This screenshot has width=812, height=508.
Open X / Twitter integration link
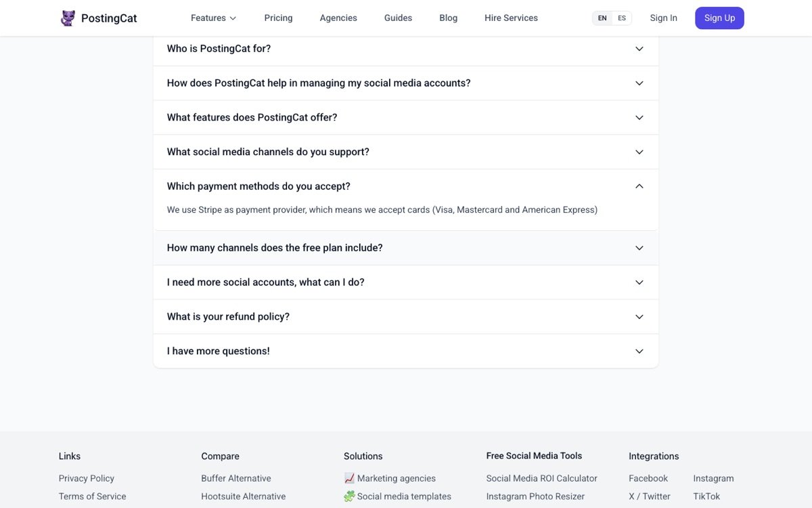[650, 496]
